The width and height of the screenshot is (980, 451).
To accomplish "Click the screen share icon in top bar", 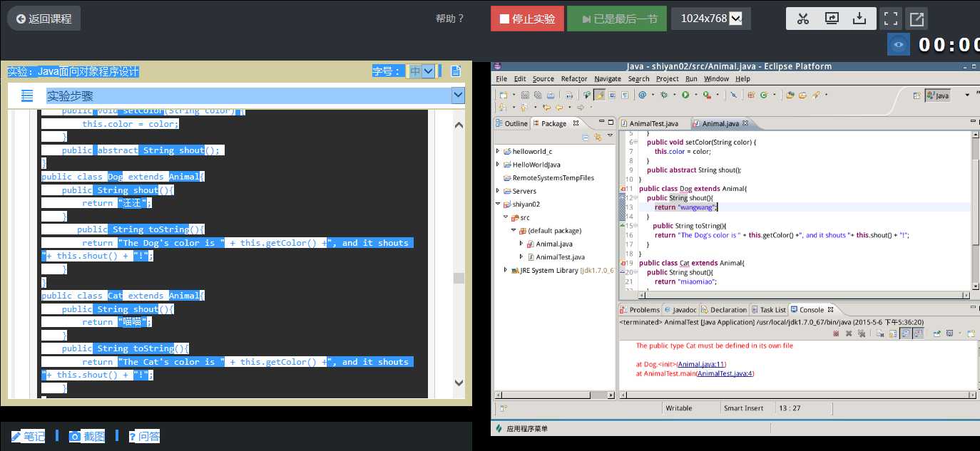I will tap(832, 19).
